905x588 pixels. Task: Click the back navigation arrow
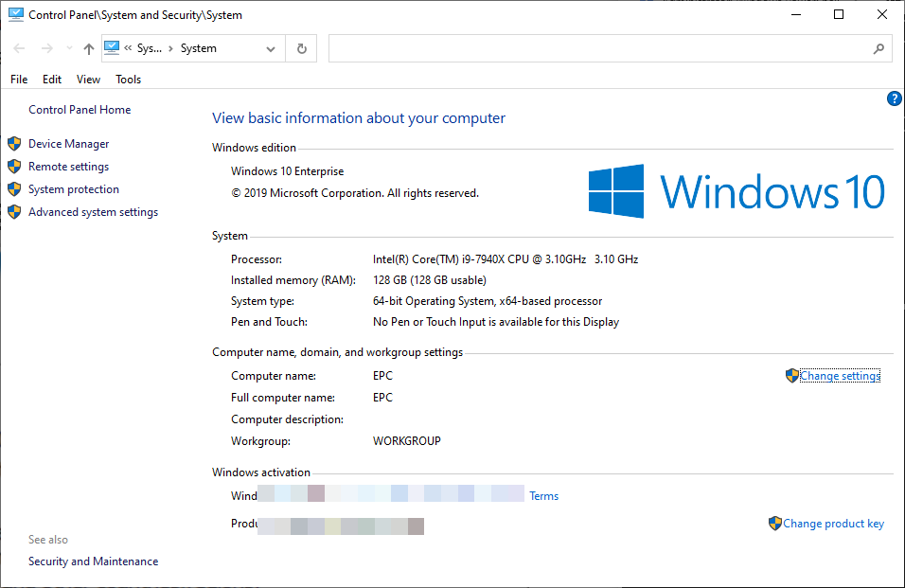18,47
